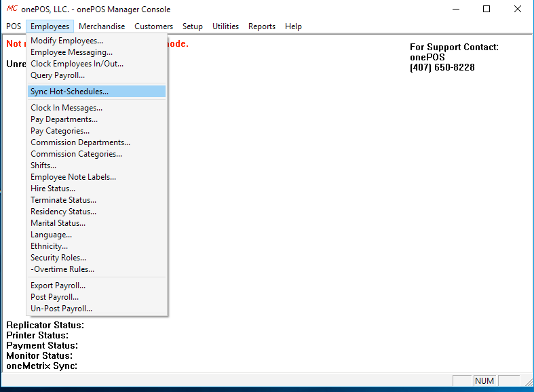Open Commission Departments...
This screenshot has width=534, height=392.
[97, 142]
